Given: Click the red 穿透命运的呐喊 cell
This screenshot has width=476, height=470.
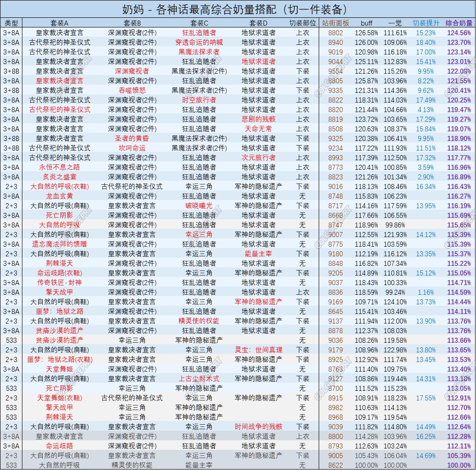Looking at the screenshot, I should coord(199,42).
